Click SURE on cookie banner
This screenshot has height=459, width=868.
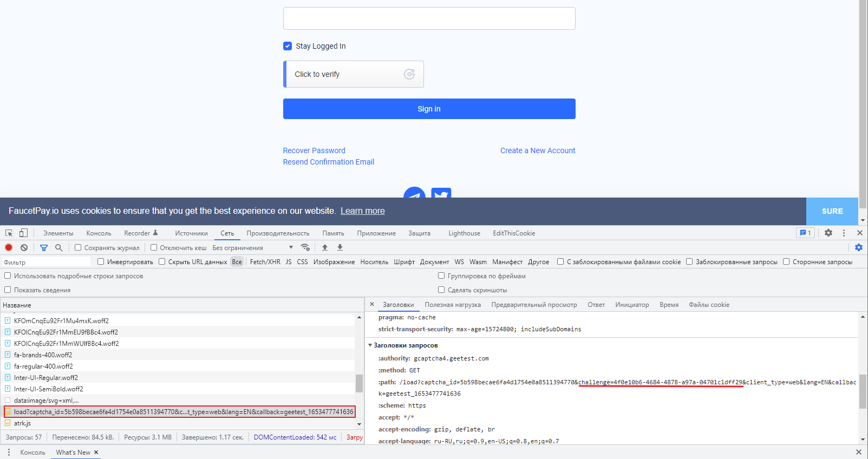click(832, 211)
